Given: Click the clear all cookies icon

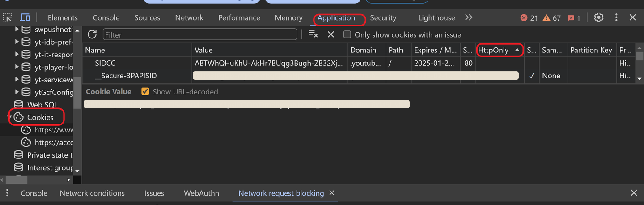Looking at the screenshot, I should (x=313, y=34).
